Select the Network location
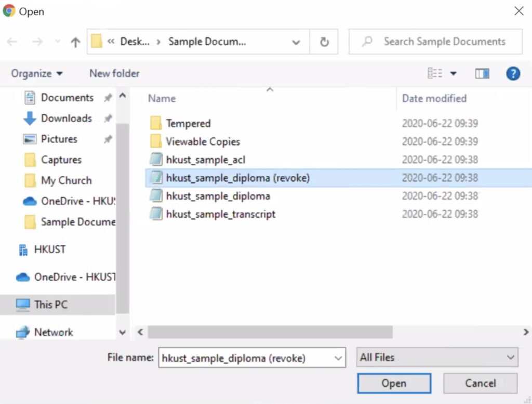This screenshot has height=404, width=532. 54,332
